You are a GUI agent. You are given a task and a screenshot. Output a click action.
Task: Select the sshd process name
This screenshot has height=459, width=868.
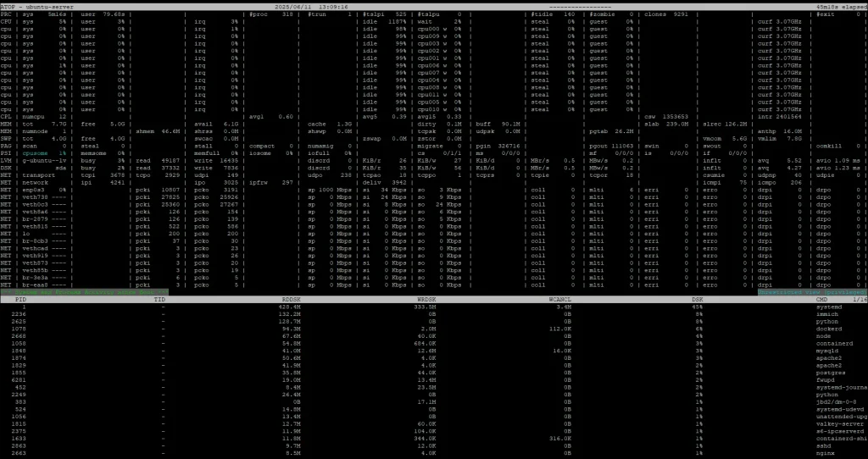pyautogui.click(x=823, y=445)
